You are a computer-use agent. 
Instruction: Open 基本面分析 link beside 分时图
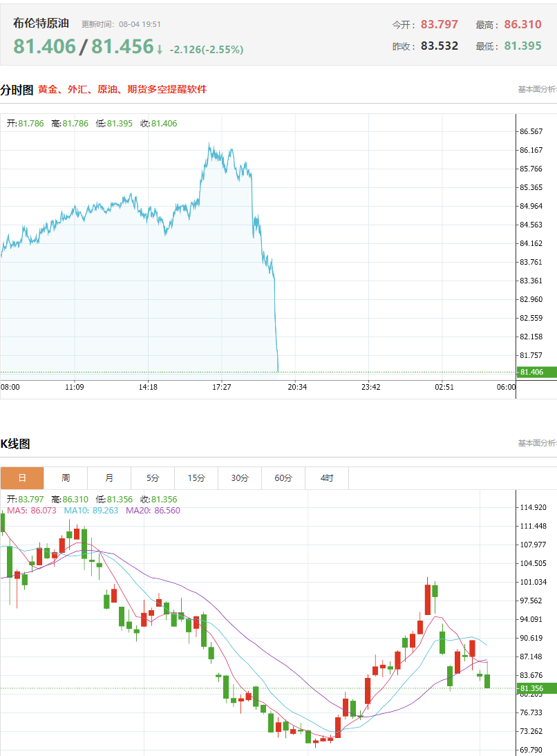537,89
